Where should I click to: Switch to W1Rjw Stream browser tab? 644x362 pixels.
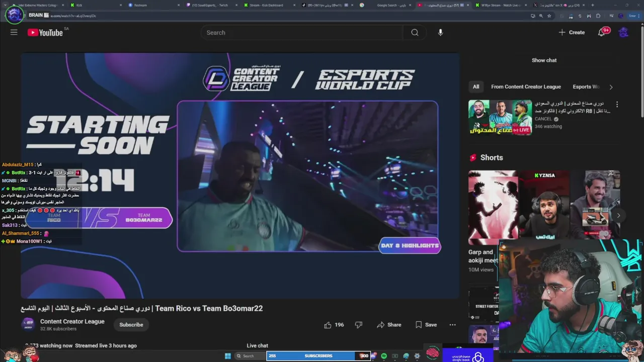pyautogui.click(x=501, y=5)
